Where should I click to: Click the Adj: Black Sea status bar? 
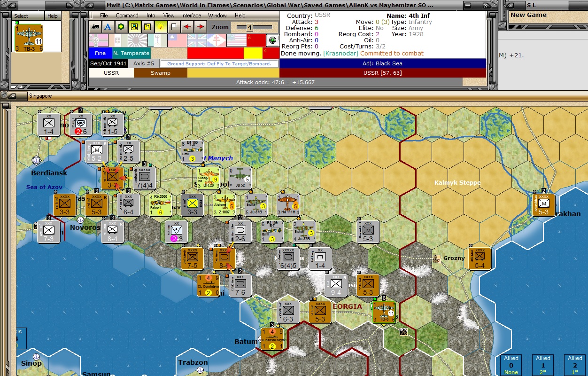tap(382, 63)
